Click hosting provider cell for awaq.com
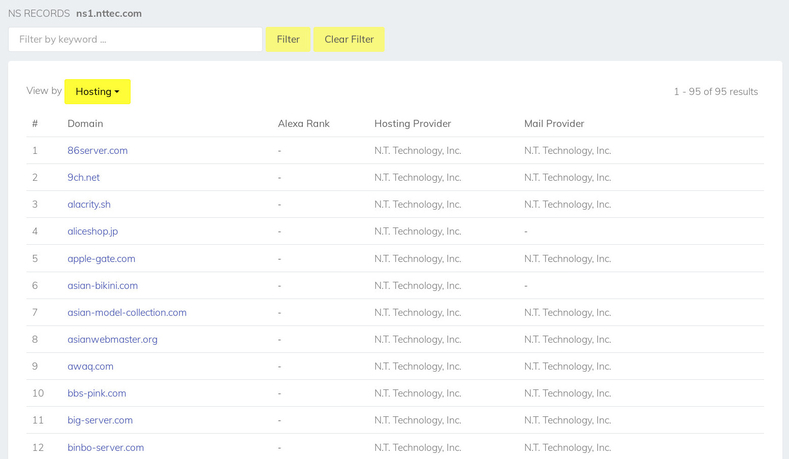This screenshot has width=789, height=459. point(418,366)
